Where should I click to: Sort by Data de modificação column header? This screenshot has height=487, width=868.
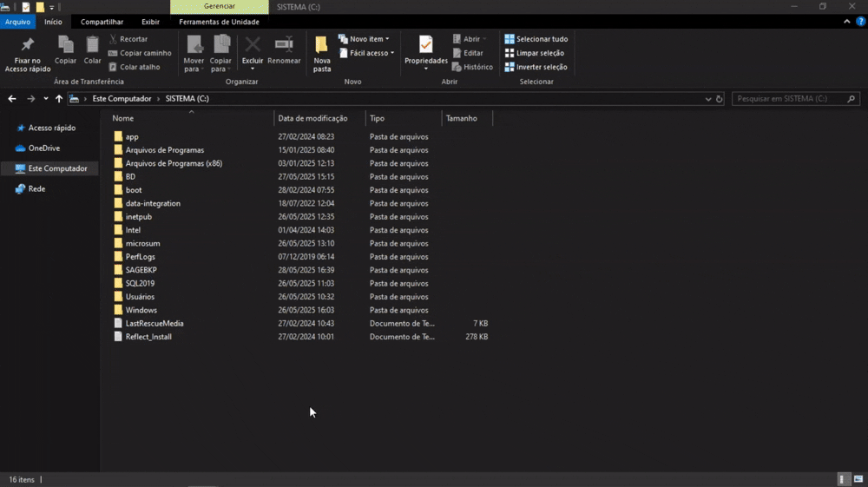312,118
